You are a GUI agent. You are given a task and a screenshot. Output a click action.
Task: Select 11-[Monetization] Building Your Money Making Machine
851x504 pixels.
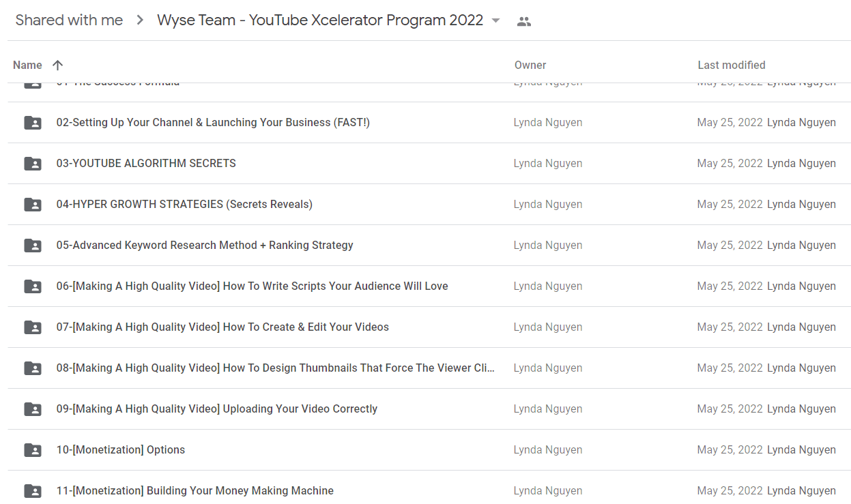coord(195,491)
